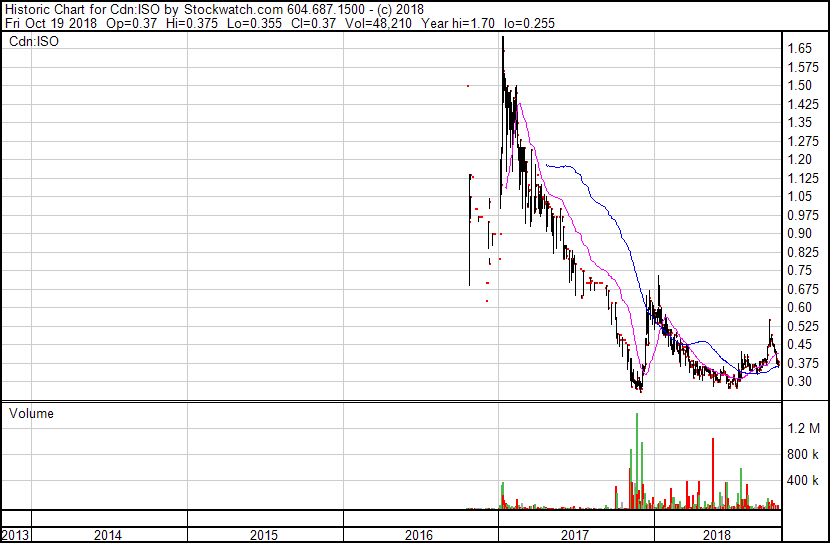This screenshot has width=830, height=543.
Task: Click the 2017 year label on the timeline
Action: pyautogui.click(x=576, y=535)
